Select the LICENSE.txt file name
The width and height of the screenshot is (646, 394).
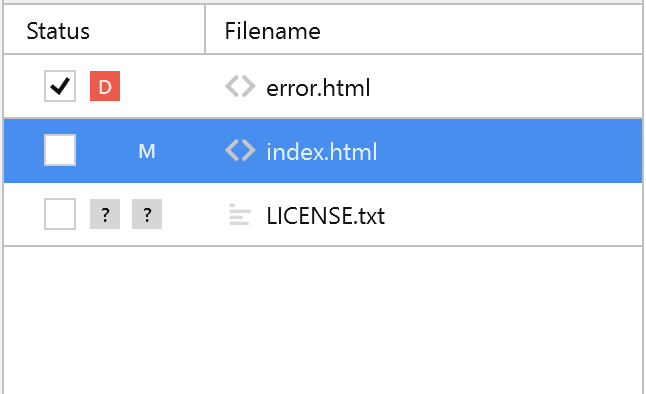click(x=325, y=216)
